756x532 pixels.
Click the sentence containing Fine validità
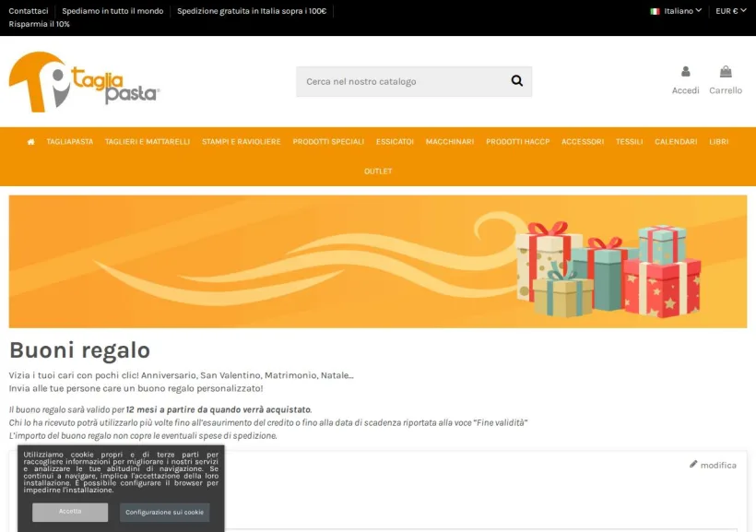[x=268, y=422]
